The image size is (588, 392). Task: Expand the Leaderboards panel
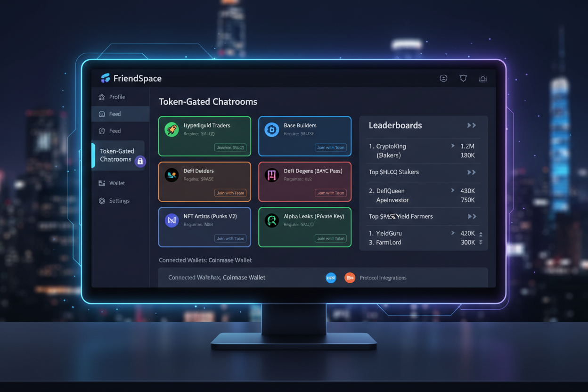pyautogui.click(x=471, y=125)
